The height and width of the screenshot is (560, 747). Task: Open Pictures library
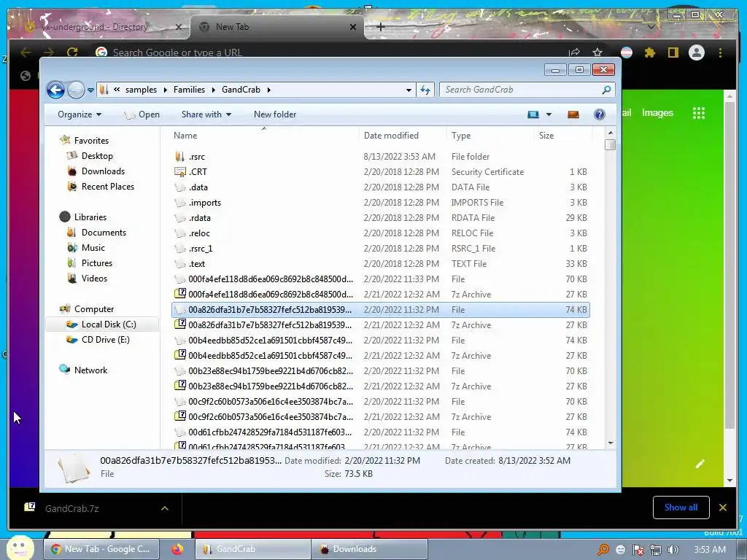pyautogui.click(x=97, y=262)
